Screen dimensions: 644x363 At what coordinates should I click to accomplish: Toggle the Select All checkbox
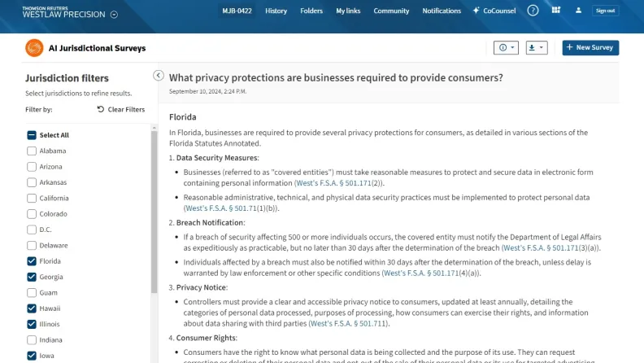click(x=32, y=135)
